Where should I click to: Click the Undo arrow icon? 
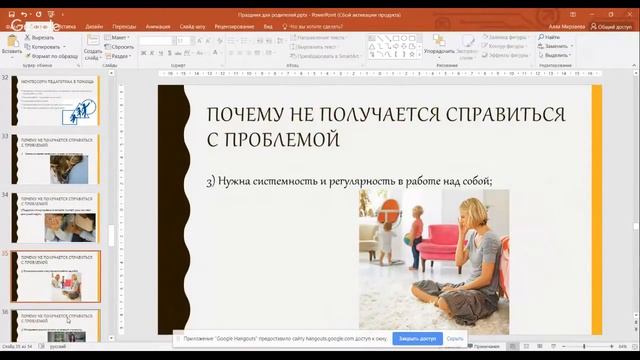[x=24, y=14]
